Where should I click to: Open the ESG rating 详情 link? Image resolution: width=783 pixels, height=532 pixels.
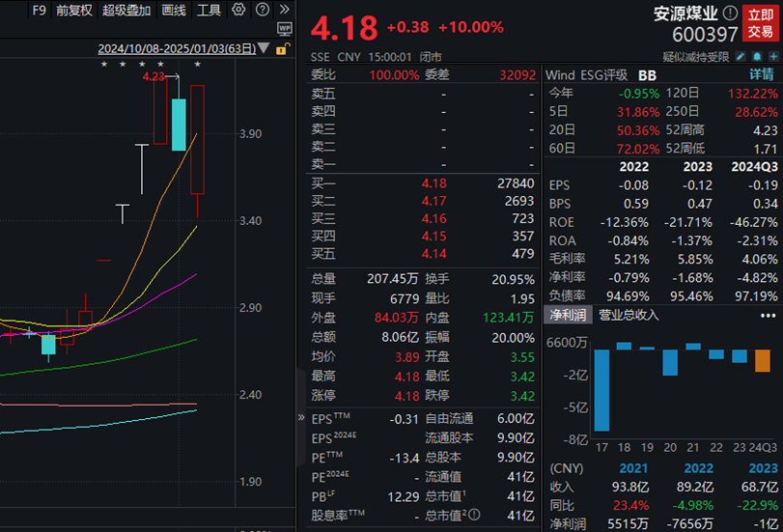pos(762,74)
